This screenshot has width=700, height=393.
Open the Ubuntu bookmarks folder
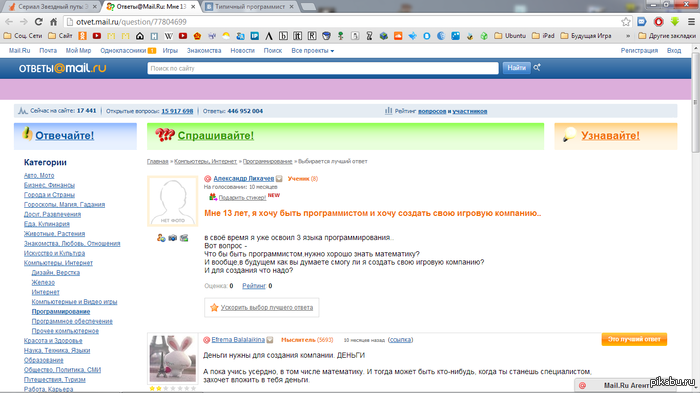click(x=510, y=36)
